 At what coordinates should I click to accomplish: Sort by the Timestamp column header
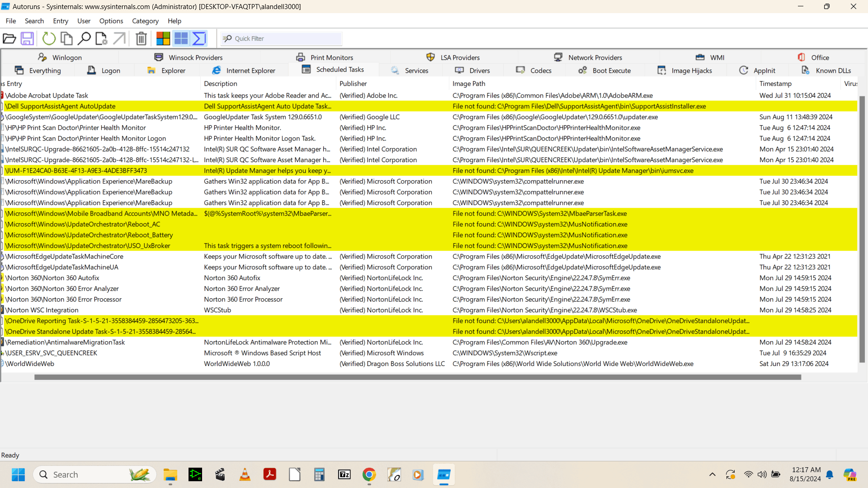pyautogui.click(x=775, y=84)
